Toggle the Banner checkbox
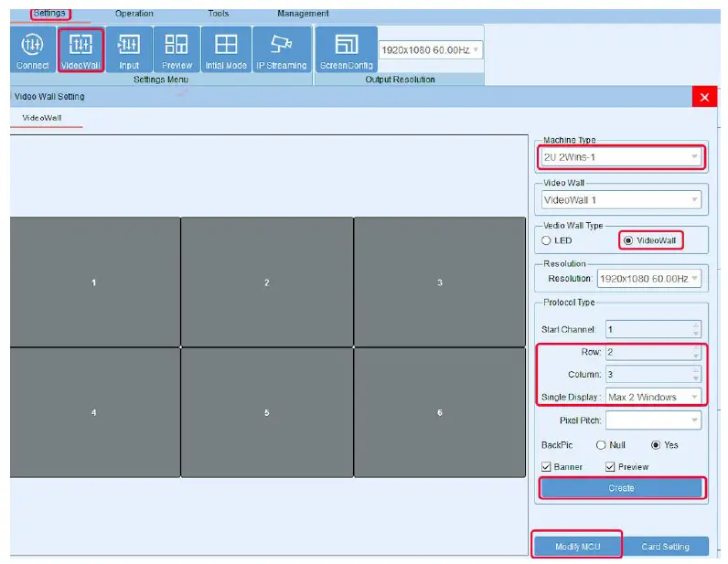This screenshot has height=564, width=728. (x=547, y=466)
